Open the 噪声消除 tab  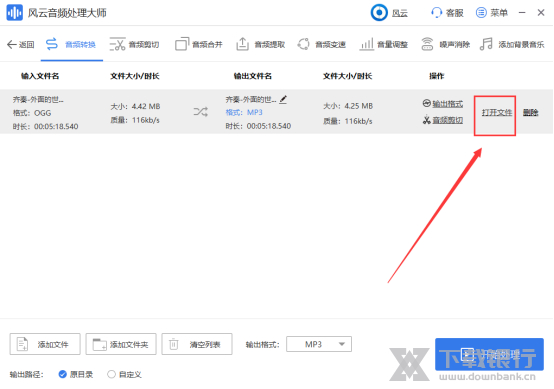[x=445, y=45]
